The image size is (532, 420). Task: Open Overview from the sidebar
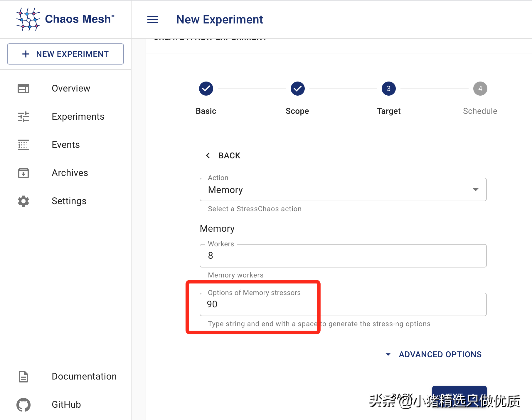[x=65, y=89]
